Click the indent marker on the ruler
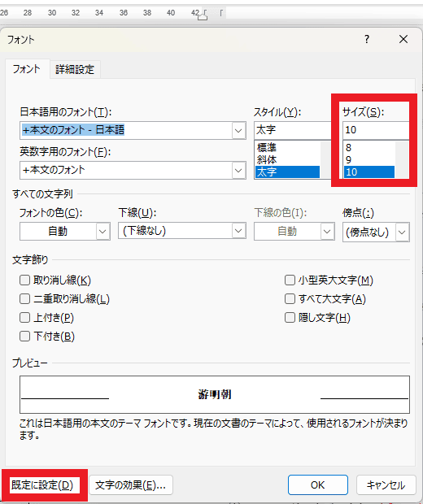The image size is (423, 504). click(x=203, y=15)
